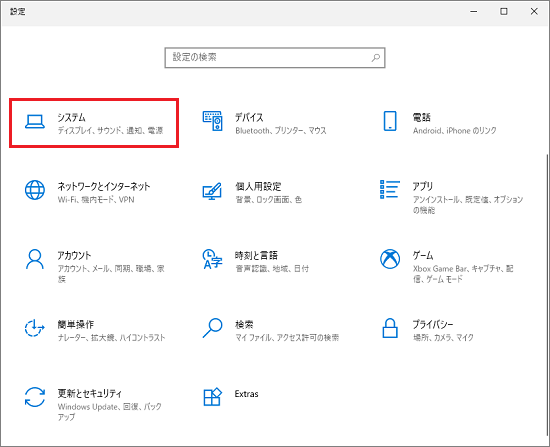
Task: Click the プライバシー heading text
Action: pos(433,324)
